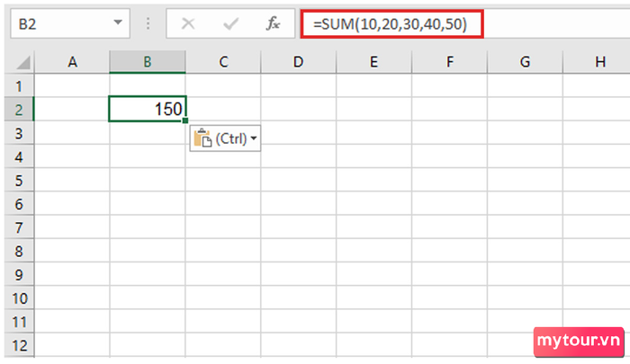Image resolution: width=630 pixels, height=364 pixels.
Task: Select row 9 header
Action: coord(19,275)
